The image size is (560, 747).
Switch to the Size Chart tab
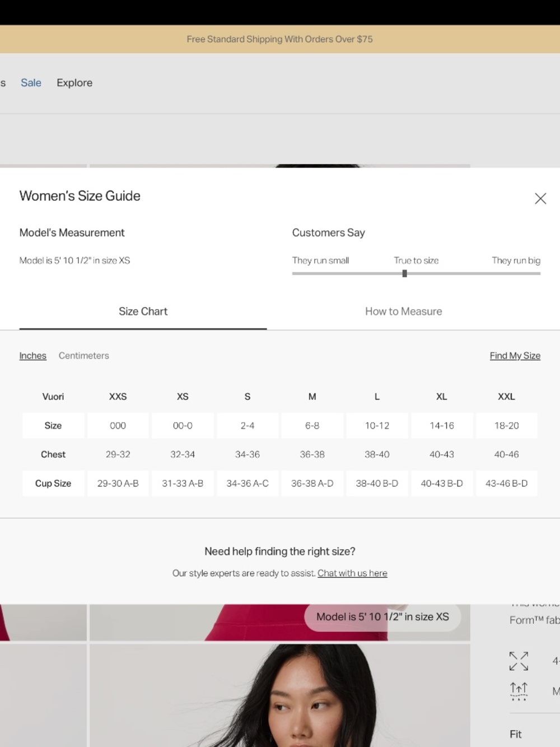[x=143, y=312]
